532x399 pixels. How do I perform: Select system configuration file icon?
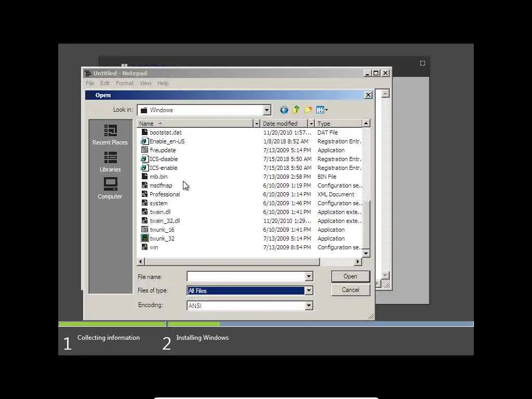click(x=144, y=203)
